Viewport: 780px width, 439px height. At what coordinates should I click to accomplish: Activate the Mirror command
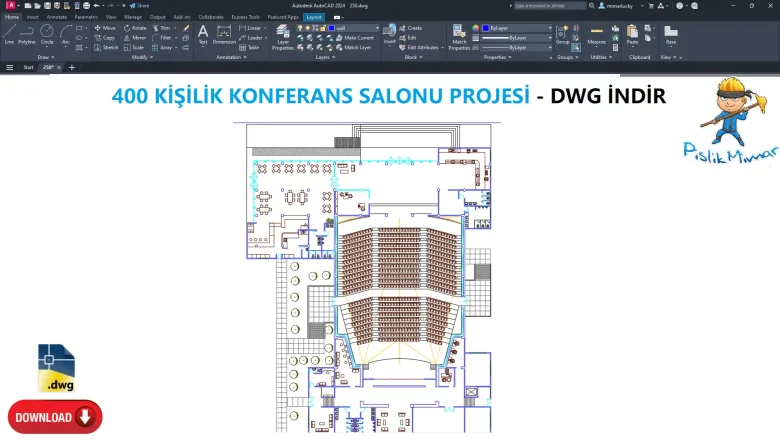click(135, 38)
